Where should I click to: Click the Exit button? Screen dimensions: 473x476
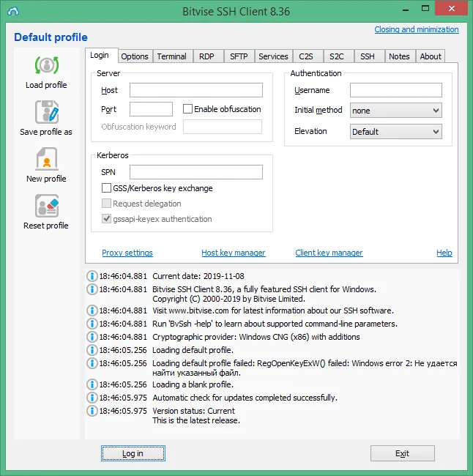[402, 453]
